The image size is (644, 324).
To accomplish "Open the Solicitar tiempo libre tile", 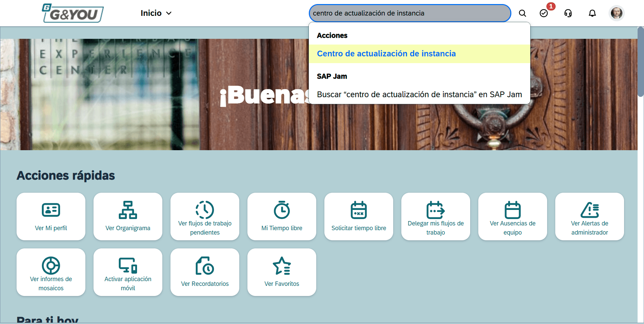I will click(x=359, y=216).
